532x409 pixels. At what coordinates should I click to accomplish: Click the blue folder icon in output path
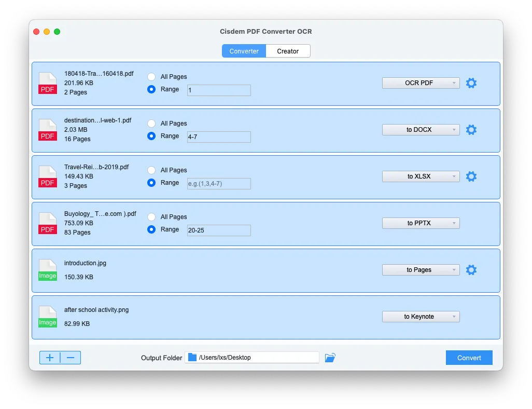coord(192,358)
